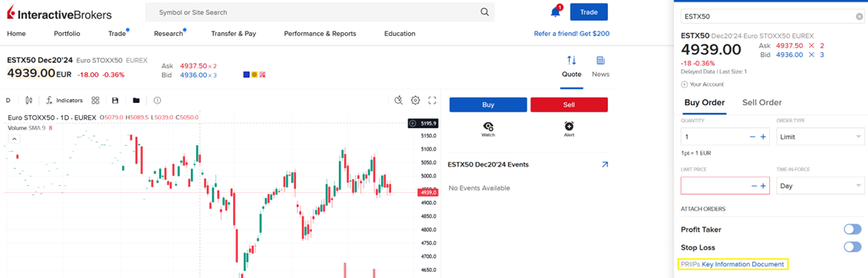Set an Alert with the clock icon
Screen dimensions: 868x278
click(x=569, y=129)
